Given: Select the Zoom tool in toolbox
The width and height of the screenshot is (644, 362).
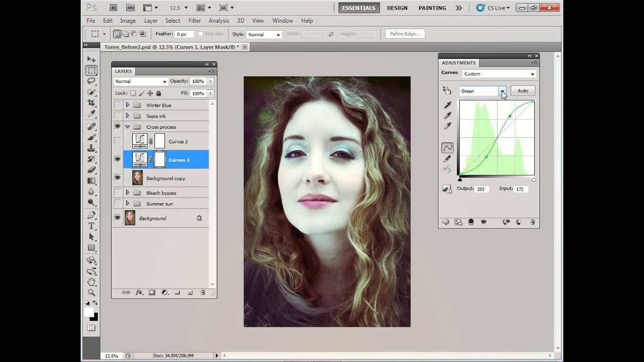Looking at the screenshot, I should pyautogui.click(x=91, y=292).
